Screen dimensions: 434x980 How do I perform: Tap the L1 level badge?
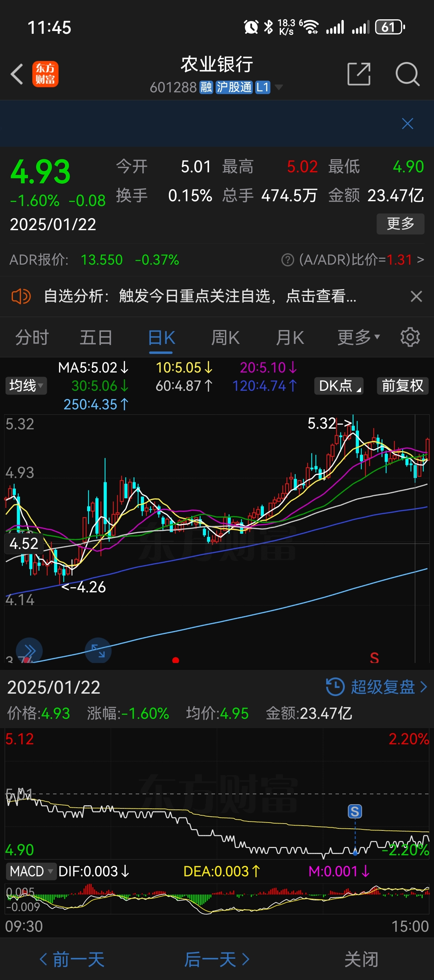(x=262, y=88)
